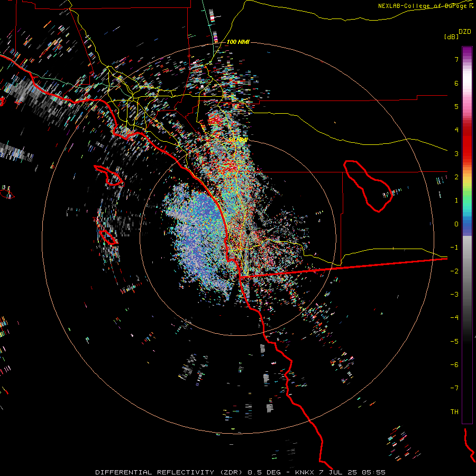Viewport: 476px width, 476px height.
Task: Click the 7 value on the color scale
Action: [x=456, y=59]
